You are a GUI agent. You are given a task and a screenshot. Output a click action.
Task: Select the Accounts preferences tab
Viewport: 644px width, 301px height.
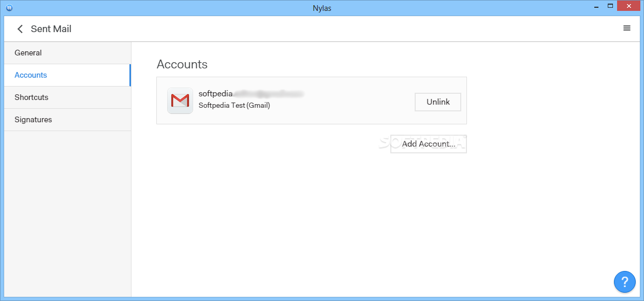click(x=67, y=75)
